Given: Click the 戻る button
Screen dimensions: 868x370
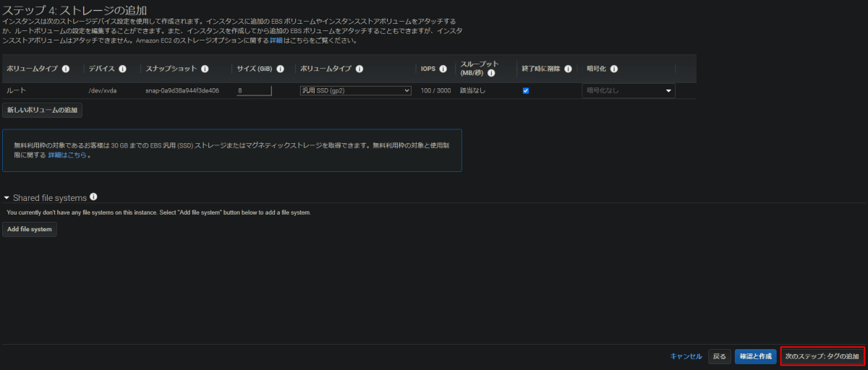Looking at the screenshot, I should pyautogui.click(x=719, y=356).
